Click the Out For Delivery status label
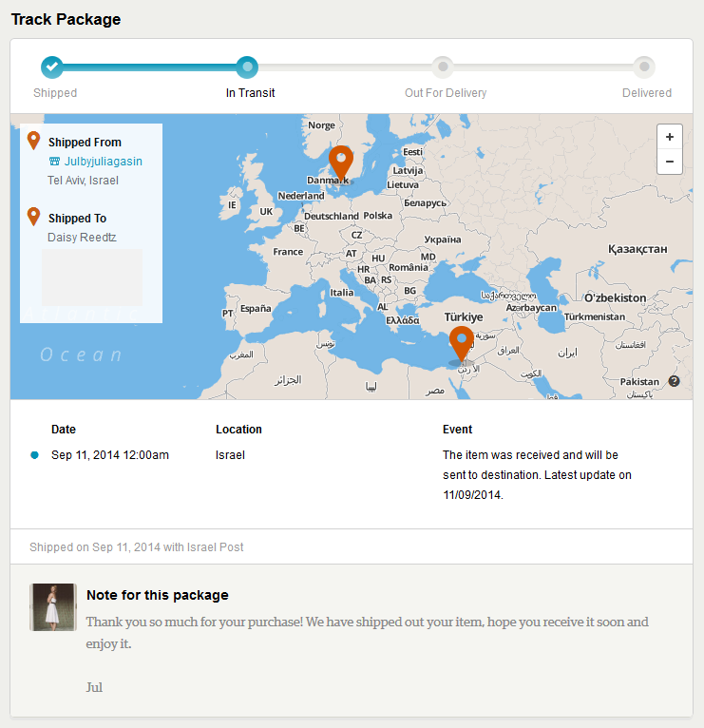This screenshot has width=704, height=728. tap(446, 93)
